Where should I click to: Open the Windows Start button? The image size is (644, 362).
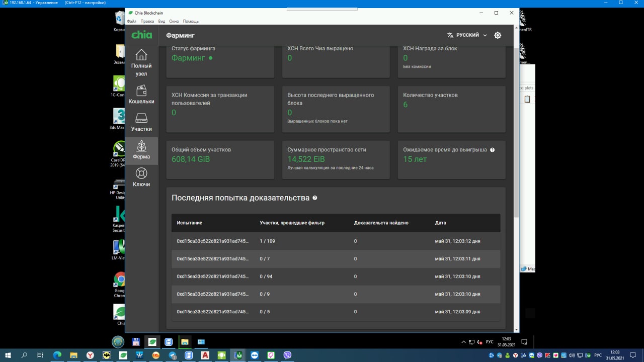click(8, 355)
